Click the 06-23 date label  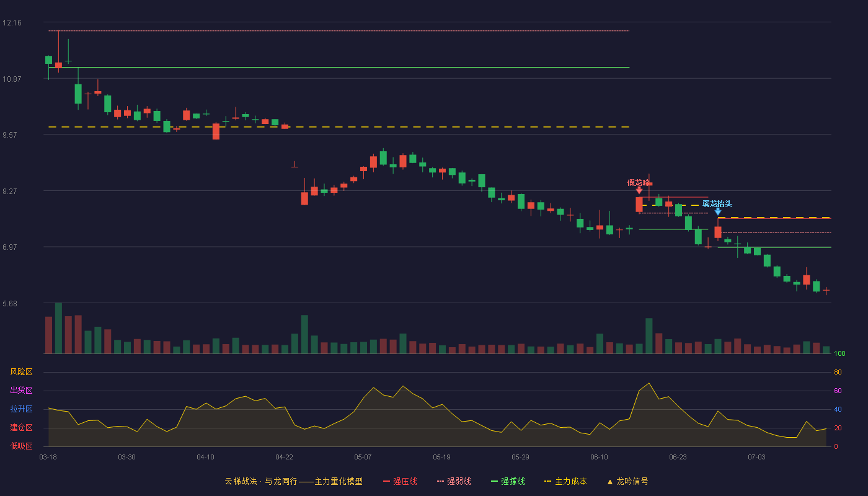point(678,457)
